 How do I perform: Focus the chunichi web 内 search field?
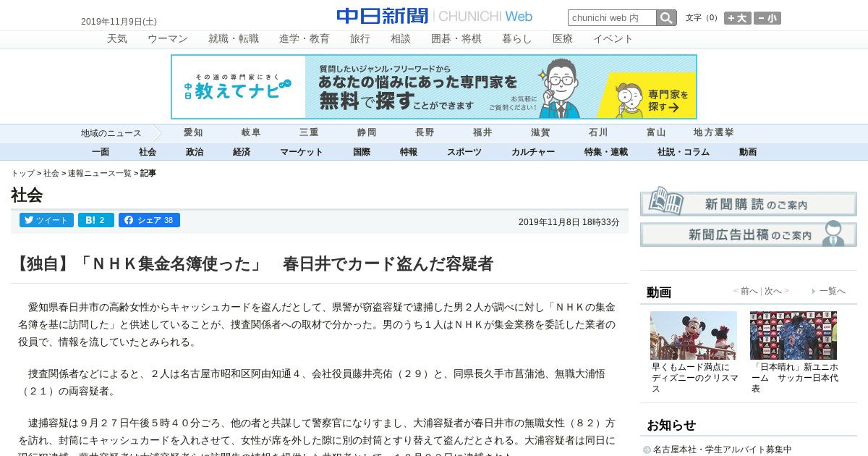point(612,18)
